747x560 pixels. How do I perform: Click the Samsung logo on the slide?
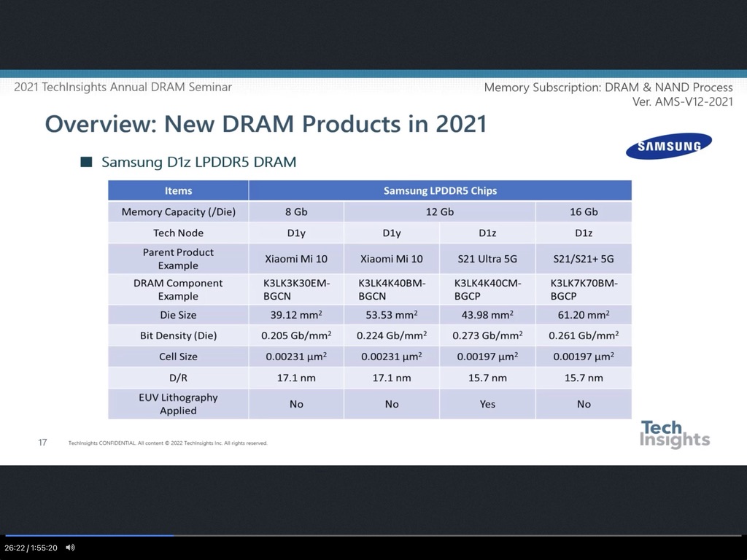[x=668, y=146]
